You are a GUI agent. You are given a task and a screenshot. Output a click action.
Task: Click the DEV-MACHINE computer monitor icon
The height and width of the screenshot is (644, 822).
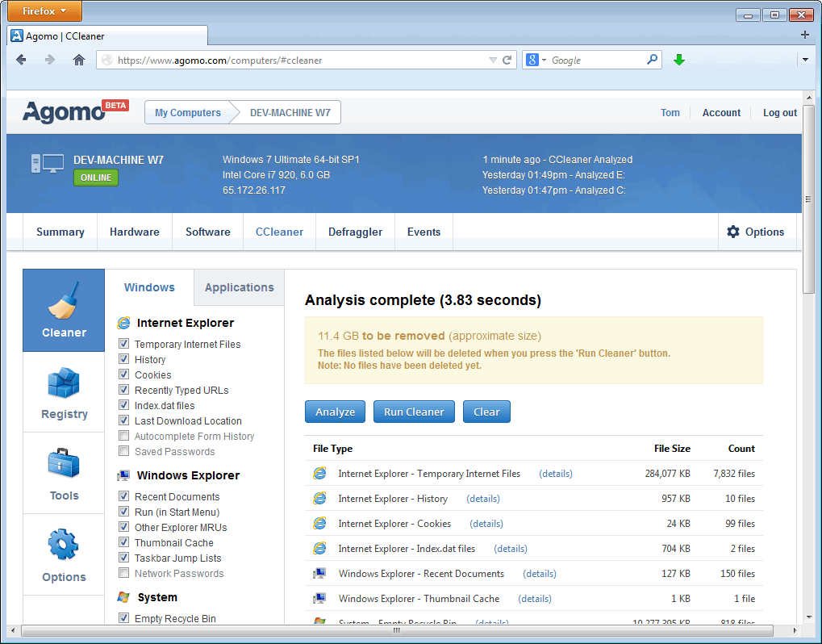(47, 164)
